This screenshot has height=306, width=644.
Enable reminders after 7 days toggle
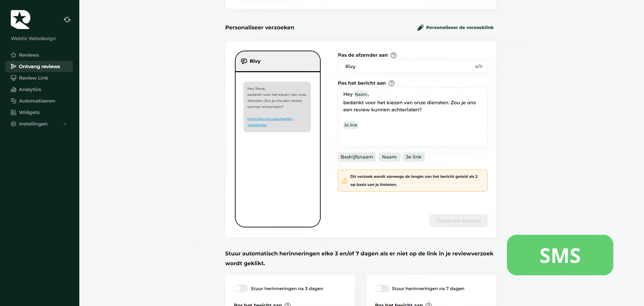(382, 288)
